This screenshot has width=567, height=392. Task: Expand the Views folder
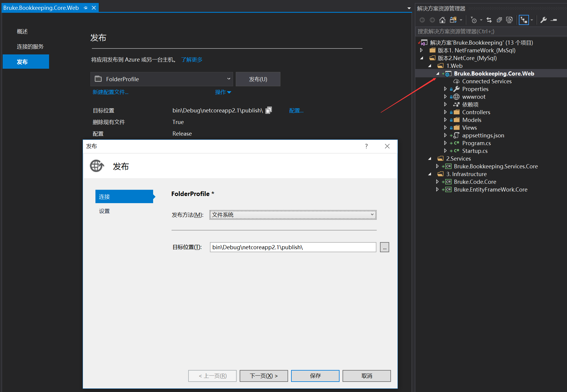pyautogui.click(x=445, y=128)
